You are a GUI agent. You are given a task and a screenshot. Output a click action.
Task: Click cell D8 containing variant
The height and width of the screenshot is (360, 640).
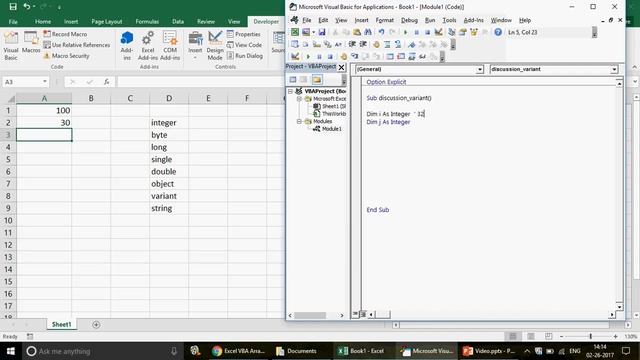169,196
